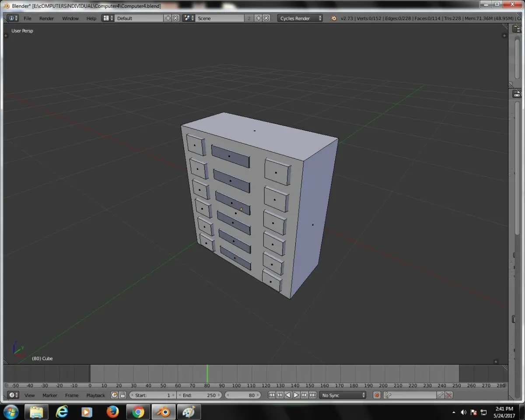Jump to the previous keyframe
This screenshot has width=525, height=420.
(x=280, y=395)
